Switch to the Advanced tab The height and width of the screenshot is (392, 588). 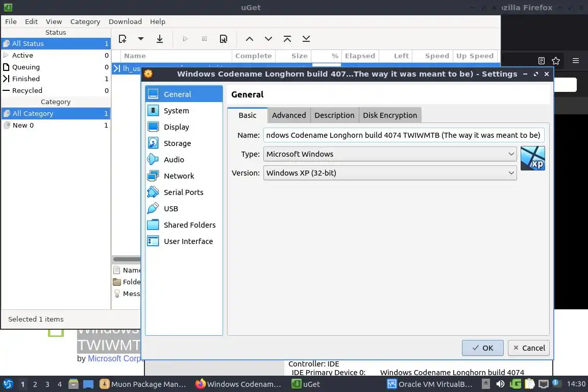(289, 115)
